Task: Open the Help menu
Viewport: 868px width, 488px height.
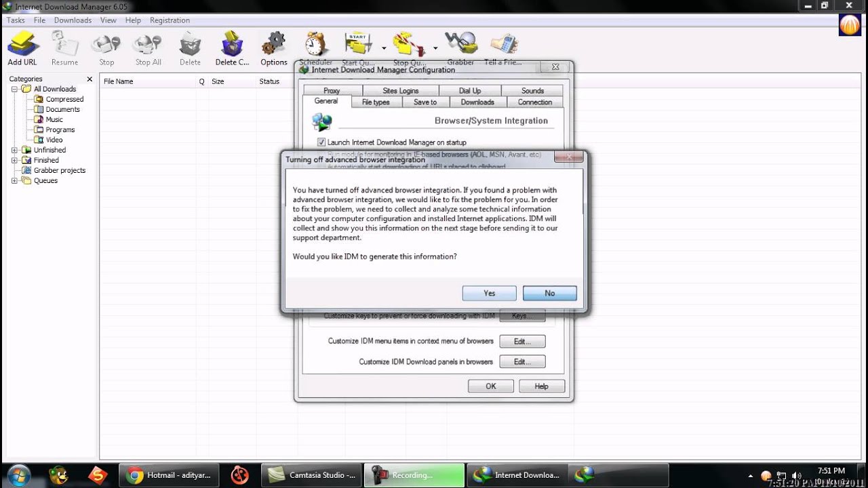Action: [x=133, y=20]
